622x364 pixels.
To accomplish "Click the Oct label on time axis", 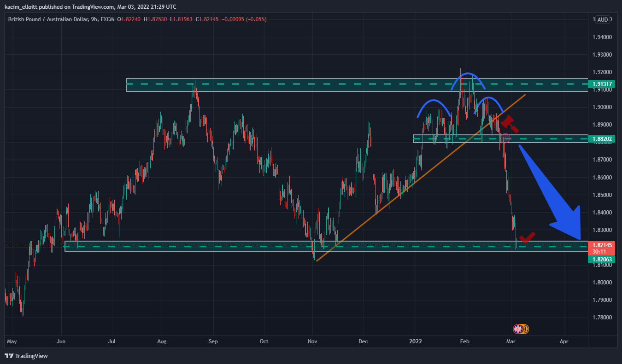I will point(264,342).
